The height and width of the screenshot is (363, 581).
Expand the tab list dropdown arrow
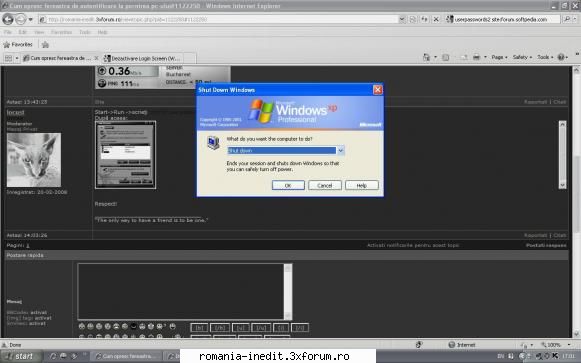(17, 58)
